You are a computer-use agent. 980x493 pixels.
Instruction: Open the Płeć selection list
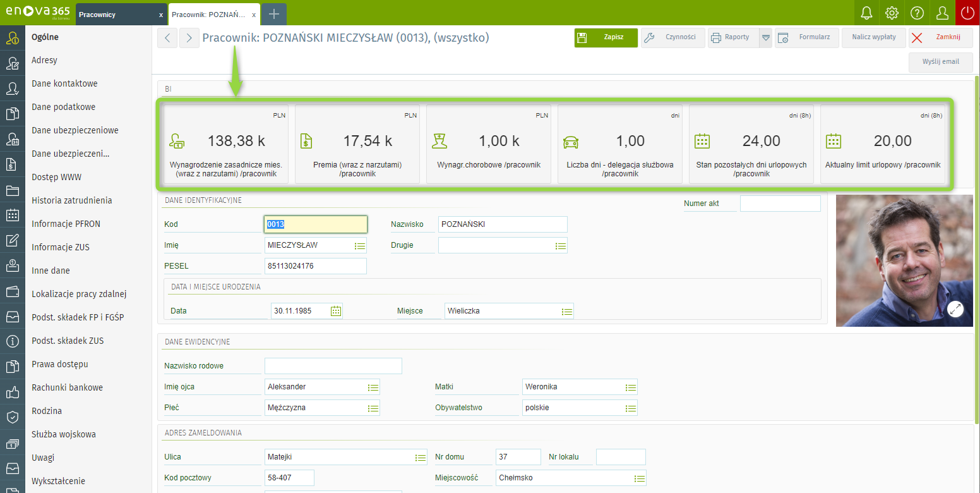point(373,408)
